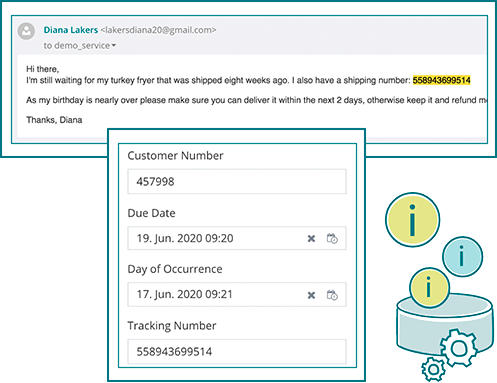Click the Tracking Number input field
The width and height of the screenshot is (497, 383).
click(x=237, y=352)
